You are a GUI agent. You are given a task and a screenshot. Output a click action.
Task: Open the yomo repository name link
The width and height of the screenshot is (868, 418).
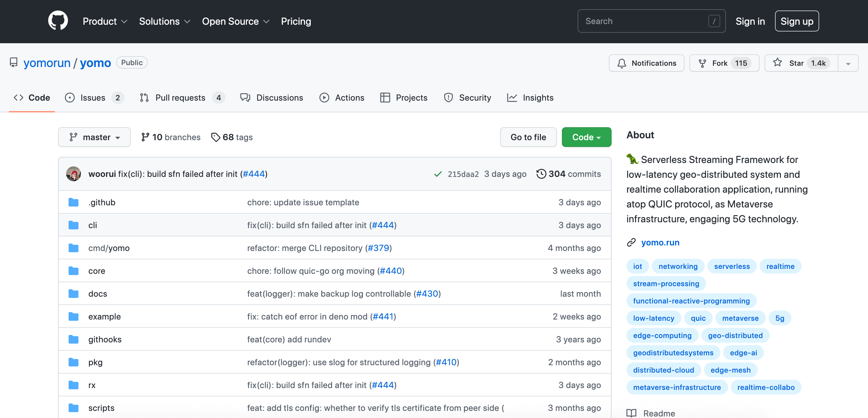click(95, 63)
